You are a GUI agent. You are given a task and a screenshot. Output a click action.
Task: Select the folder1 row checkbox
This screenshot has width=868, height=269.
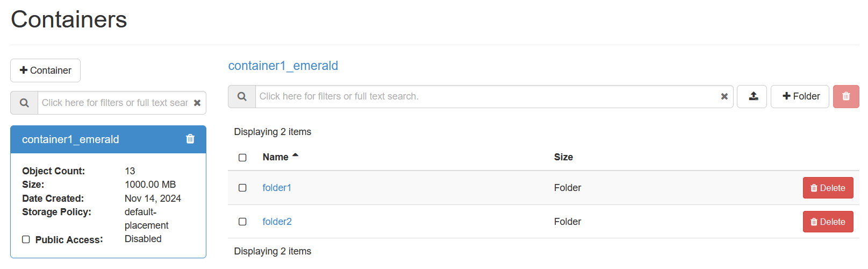[242, 188]
